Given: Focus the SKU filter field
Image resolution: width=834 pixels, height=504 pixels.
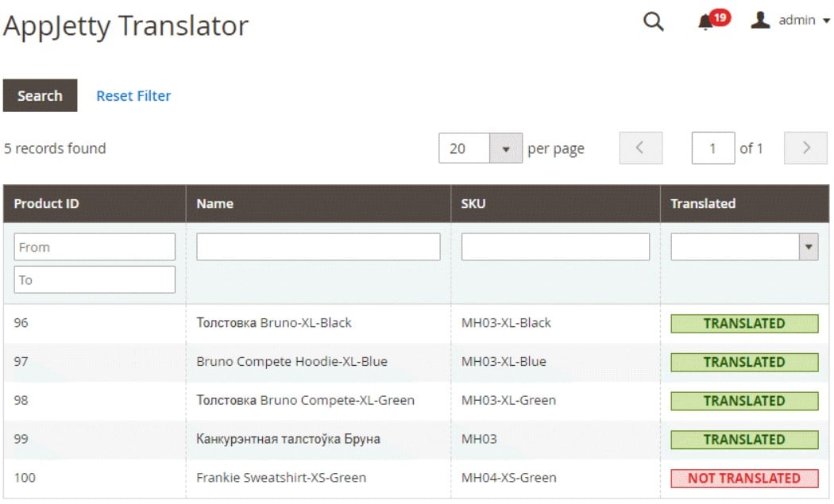Looking at the screenshot, I should (555, 247).
